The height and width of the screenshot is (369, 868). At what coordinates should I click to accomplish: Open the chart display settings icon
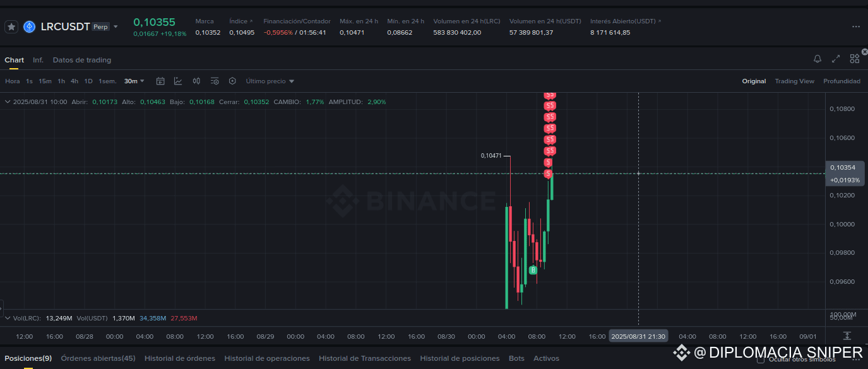(x=215, y=81)
